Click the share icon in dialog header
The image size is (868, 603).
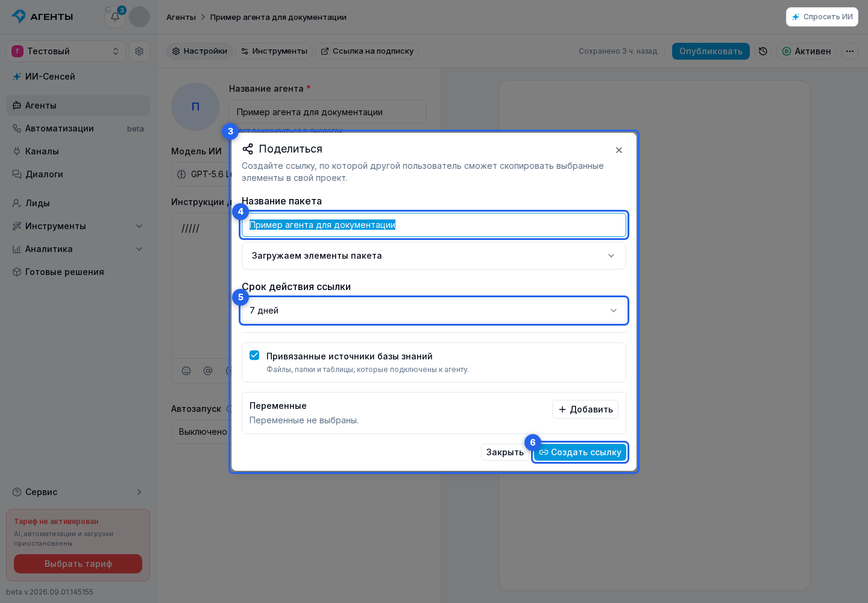click(248, 149)
